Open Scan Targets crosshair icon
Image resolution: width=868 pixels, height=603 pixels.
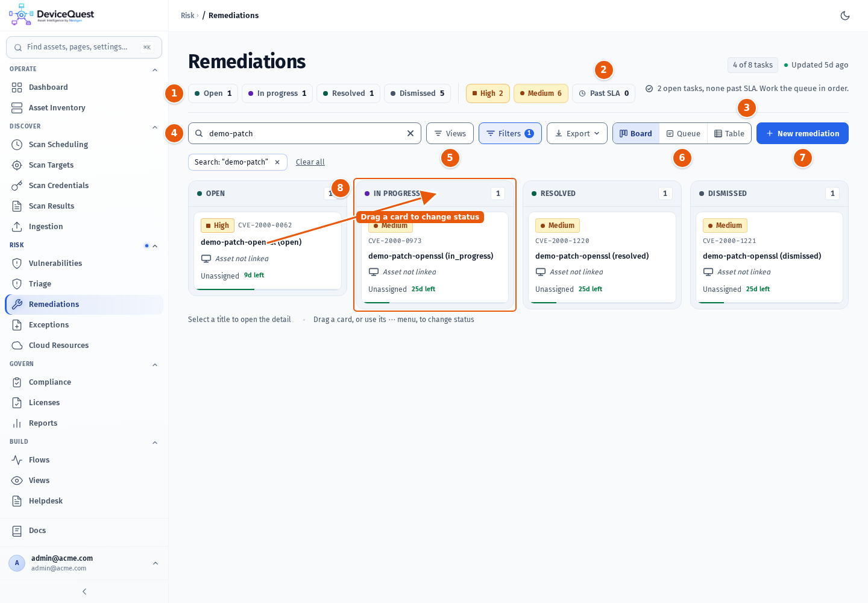(17, 165)
